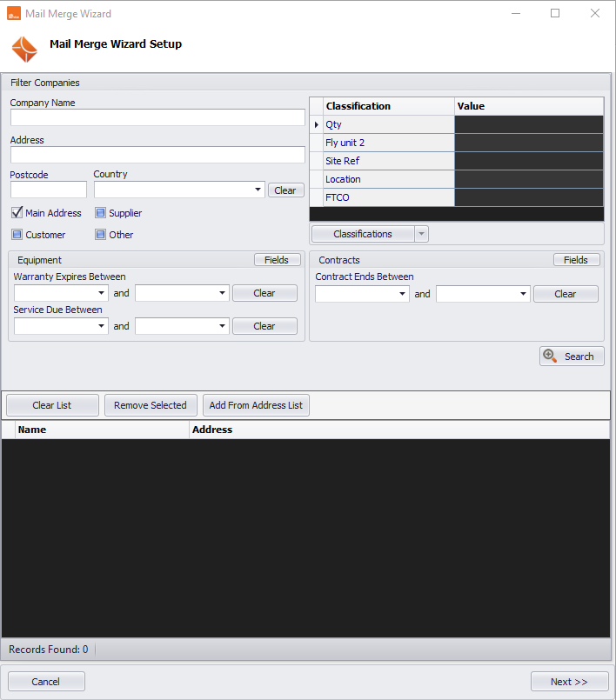This screenshot has width=616, height=700.
Task: Click the Classifications button
Action: [x=363, y=234]
